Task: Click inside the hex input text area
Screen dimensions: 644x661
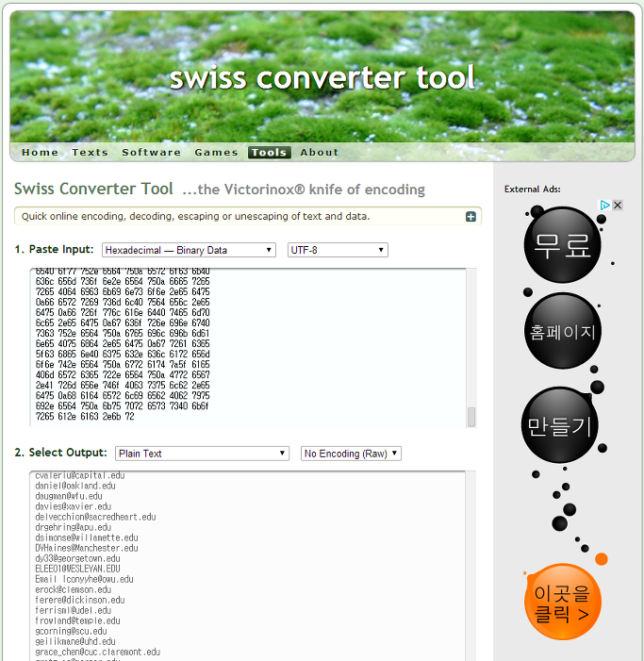Action: 248,347
